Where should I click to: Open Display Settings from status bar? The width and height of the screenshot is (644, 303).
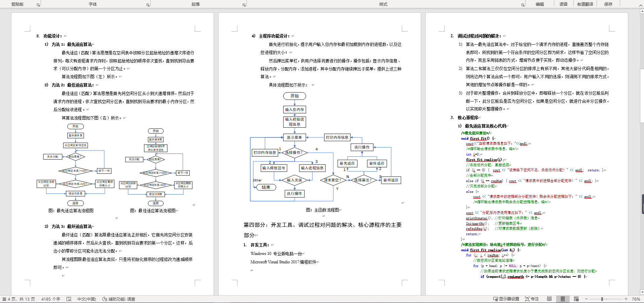(x=506, y=299)
